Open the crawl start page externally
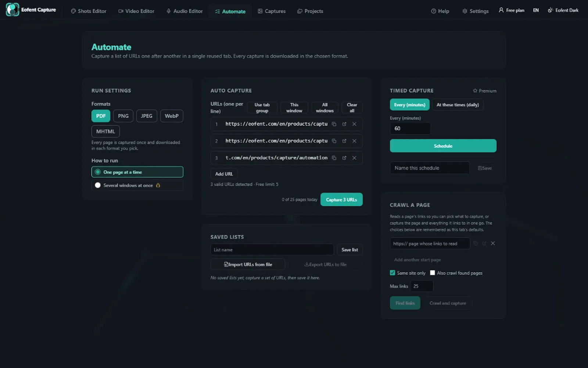 (x=484, y=243)
